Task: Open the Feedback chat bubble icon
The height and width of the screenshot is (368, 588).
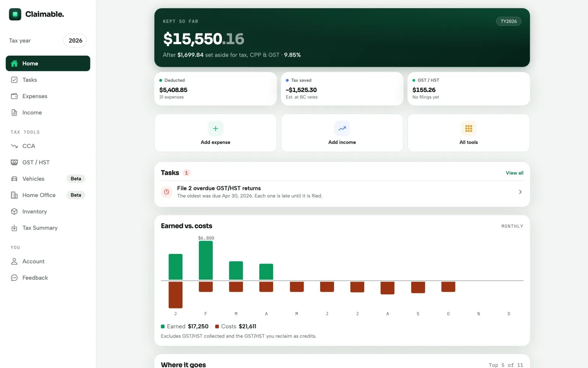Action: pyautogui.click(x=14, y=278)
